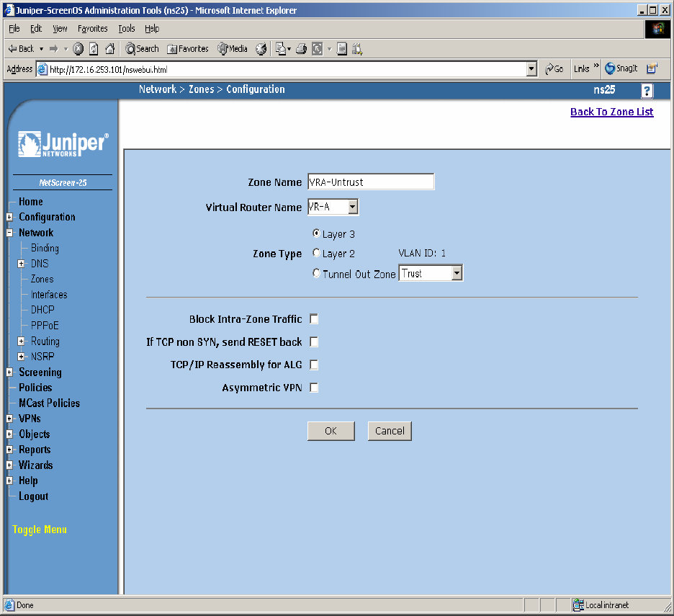Open DHCP under Network
This screenshot has height=616, width=674.
42,310
